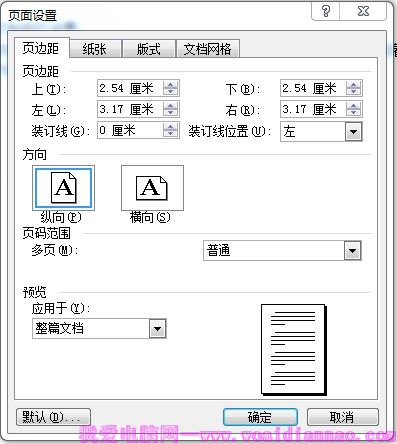Screen dimensions: 397x444
Task: Decrease the 装订线 gutter value
Action: tap(171, 134)
